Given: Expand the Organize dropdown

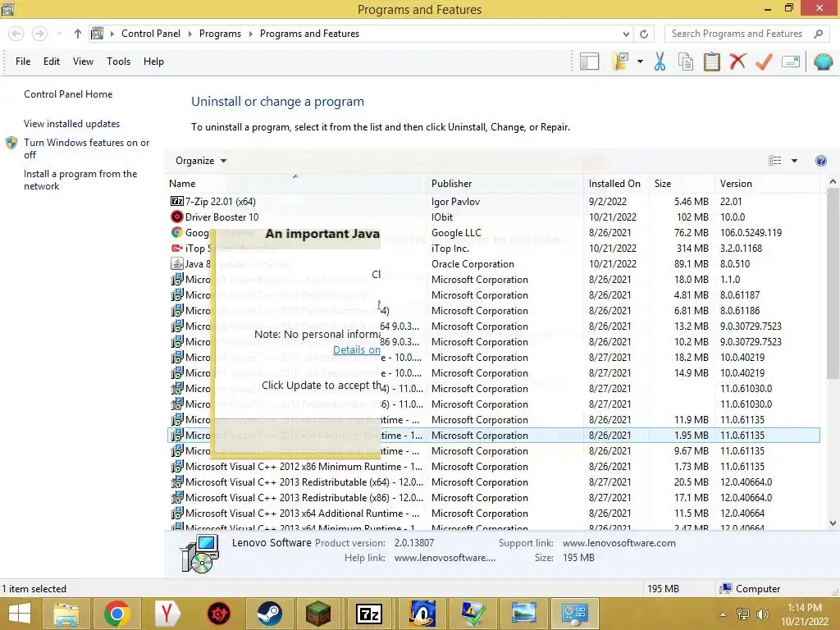Looking at the screenshot, I should click(x=201, y=161).
